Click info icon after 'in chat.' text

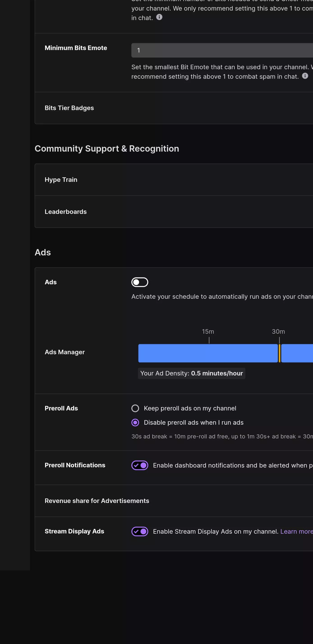[x=159, y=17]
